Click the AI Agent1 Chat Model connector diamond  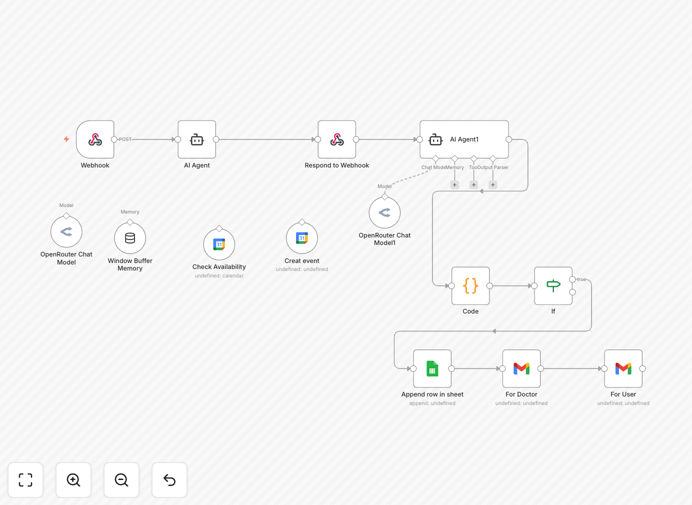436,158
